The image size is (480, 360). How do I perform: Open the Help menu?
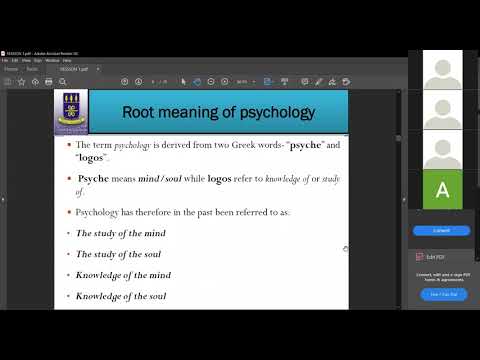pos(67,61)
